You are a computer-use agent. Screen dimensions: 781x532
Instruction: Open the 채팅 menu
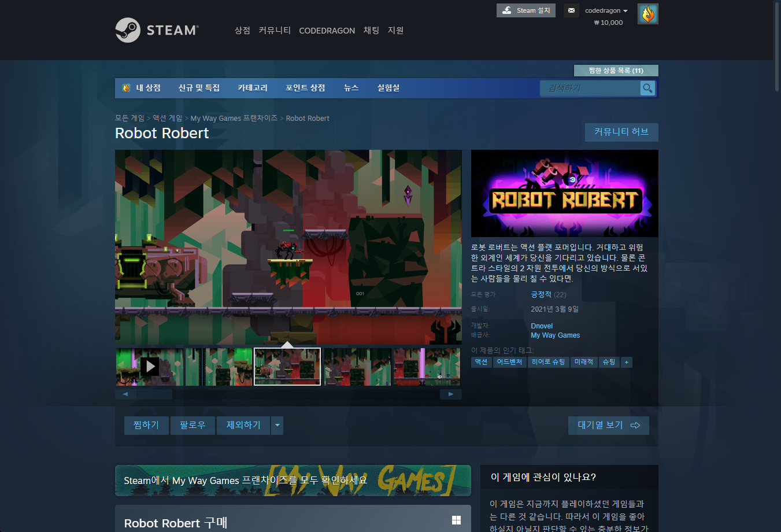371,30
